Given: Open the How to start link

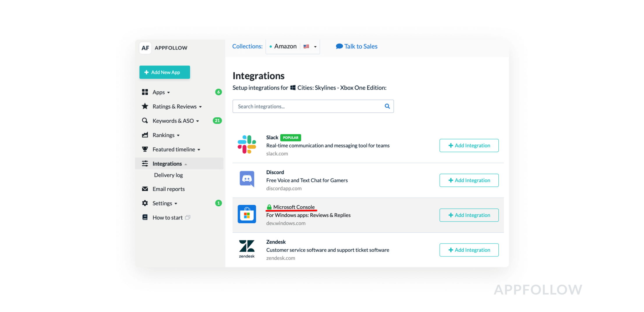Looking at the screenshot, I should point(168,217).
